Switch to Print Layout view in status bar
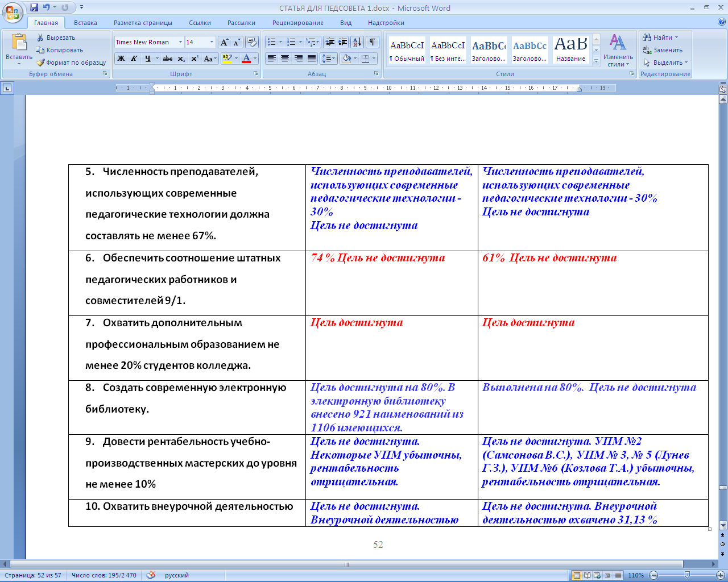 577,575
